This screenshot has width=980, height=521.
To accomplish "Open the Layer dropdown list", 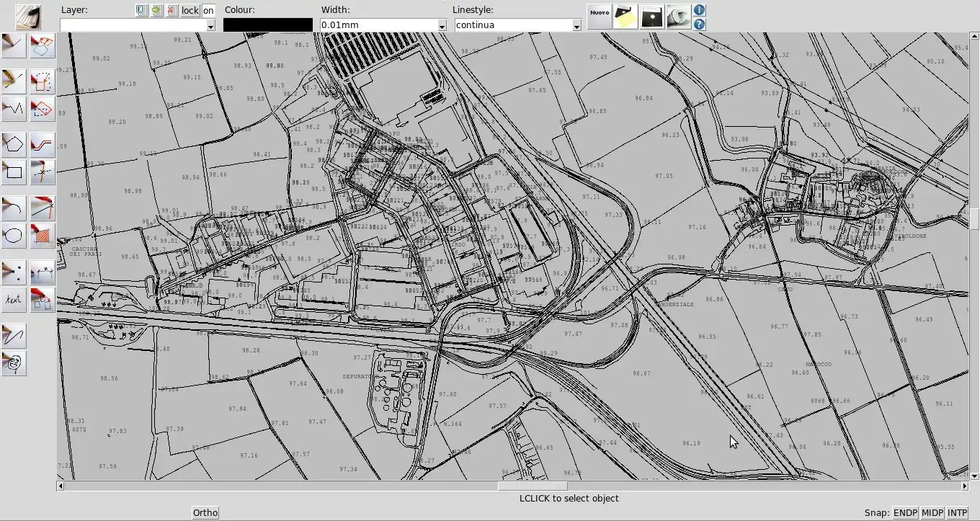I will pos(210,25).
